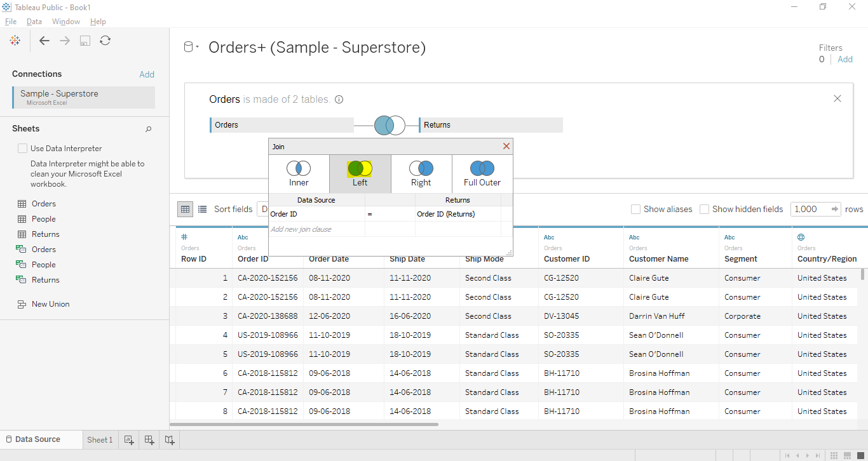The image size is (868, 461).
Task: Open the info icon next to 2 tables
Action: click(339, 100)
